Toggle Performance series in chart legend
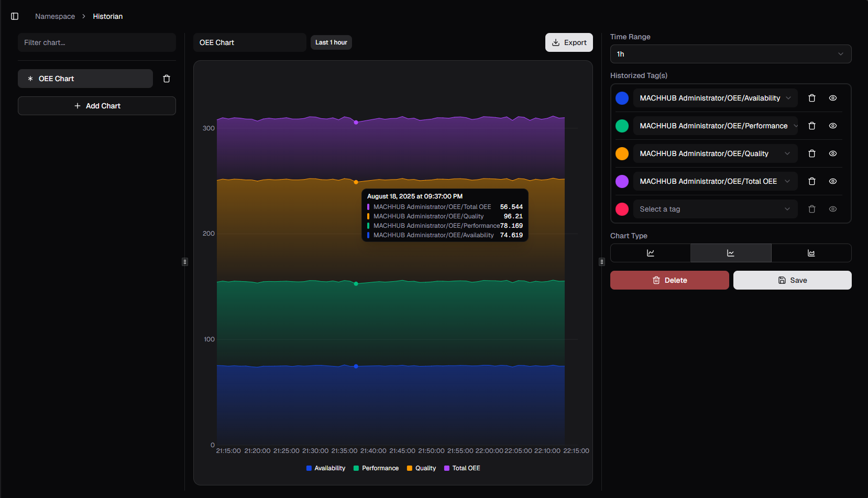This screenshot has height=498, width=868. coord(376,468)
